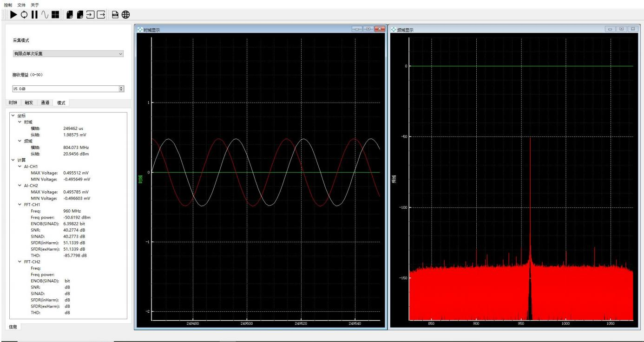Switch to the 触发 tab
The width and height of the screenshot is (644, 342).
pyautogui.click(x=29, y=103)
